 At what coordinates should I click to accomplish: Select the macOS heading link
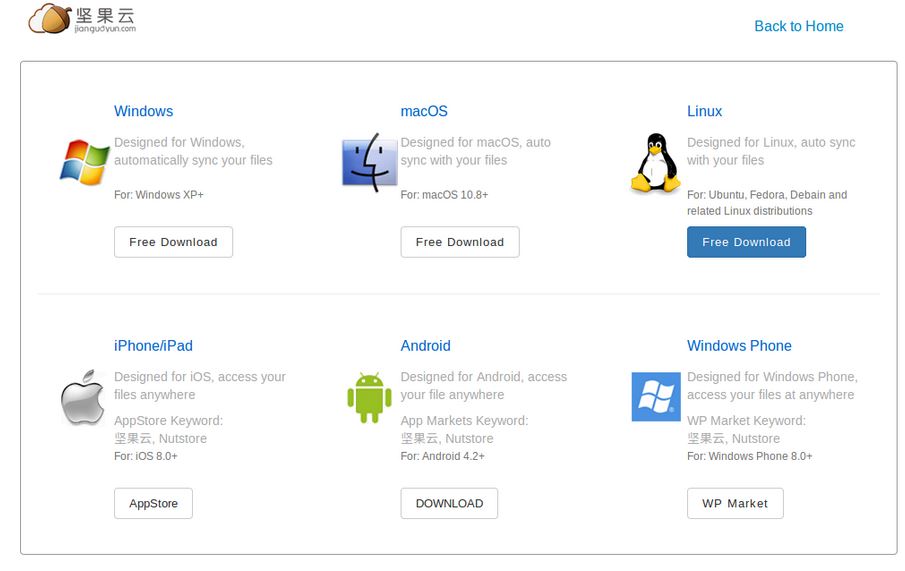[424, 111]
